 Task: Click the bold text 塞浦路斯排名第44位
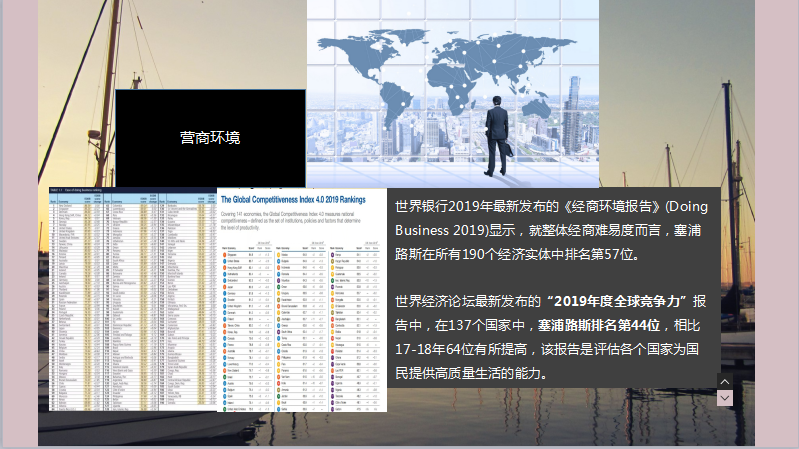599,325
